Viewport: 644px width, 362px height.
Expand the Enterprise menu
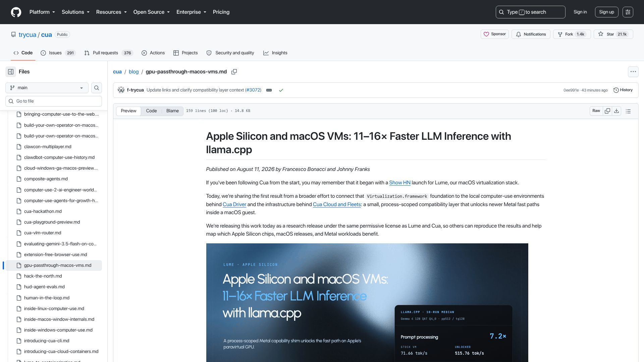click(192, 12)
